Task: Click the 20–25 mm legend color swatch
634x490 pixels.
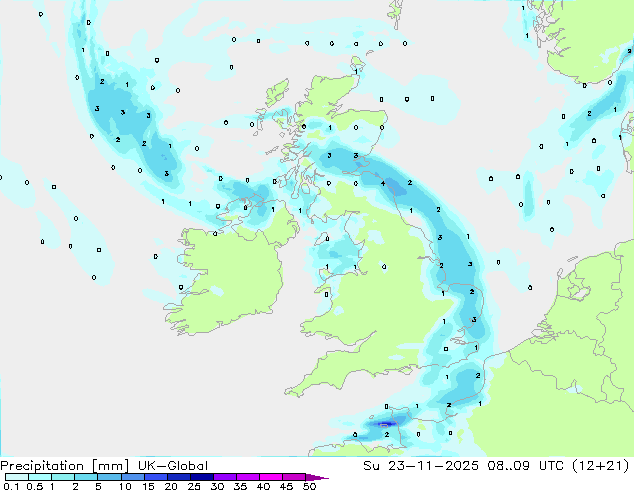Action: click(179, 477)
